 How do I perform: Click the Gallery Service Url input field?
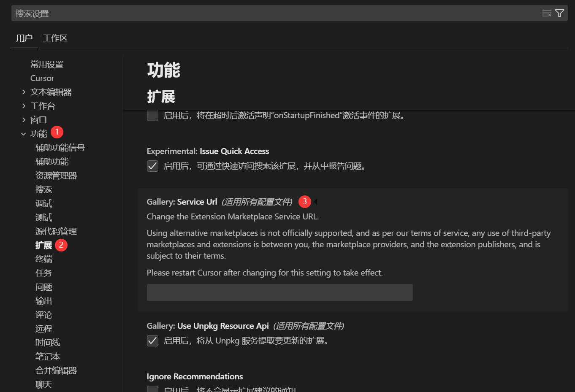coord(279,292)
